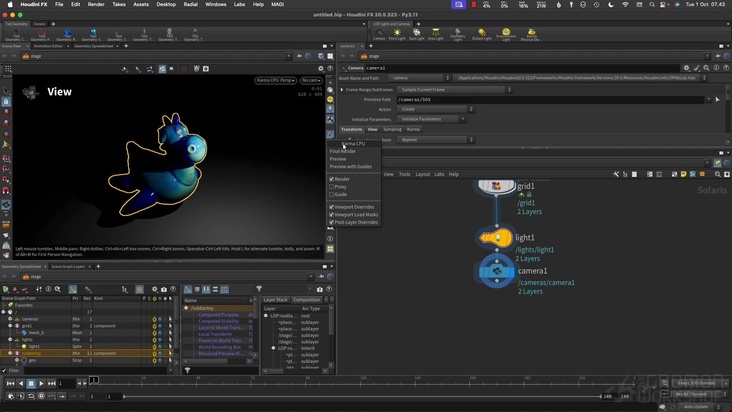
Task: Click the network editor wrench tool icon
Action: (616, 175)
